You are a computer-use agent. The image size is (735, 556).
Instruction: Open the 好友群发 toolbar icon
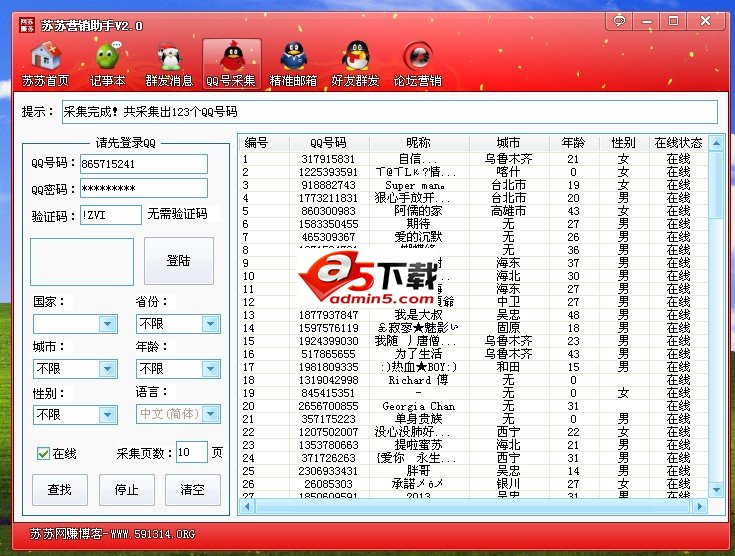355,64
